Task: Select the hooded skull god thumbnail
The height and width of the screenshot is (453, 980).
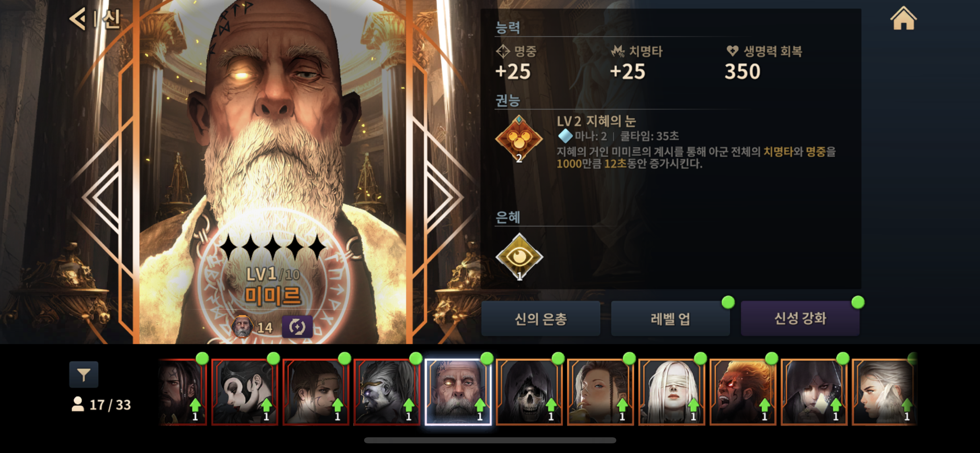Action: click(x=529, y=392)
